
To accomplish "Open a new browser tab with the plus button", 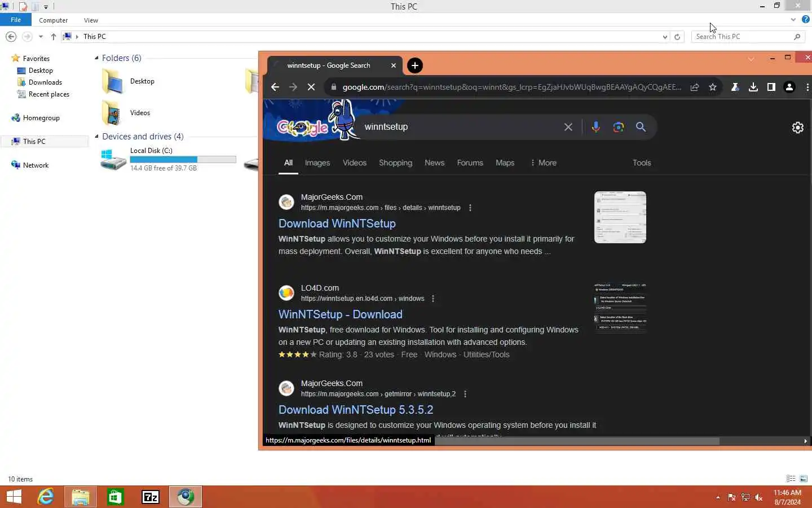I will tap(414, 65).
